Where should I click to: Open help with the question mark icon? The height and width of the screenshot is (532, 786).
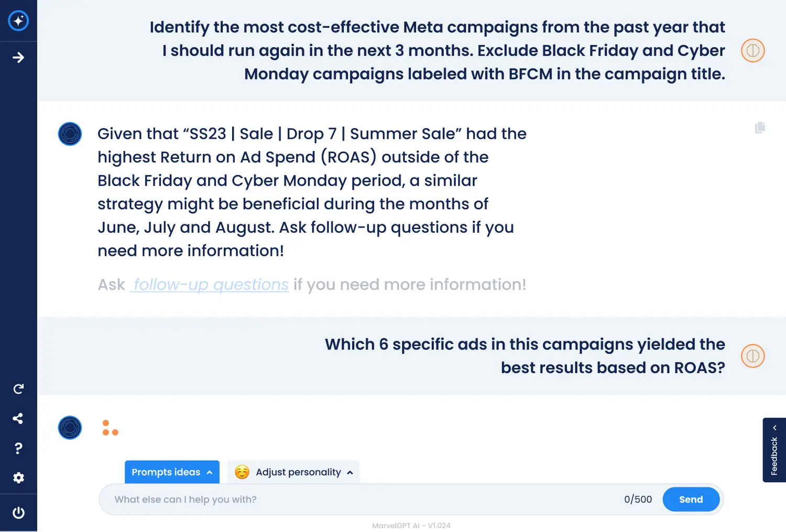(18, 448)
